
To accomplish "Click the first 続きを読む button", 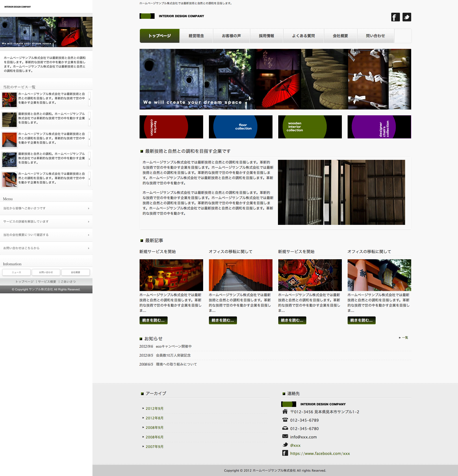I will click(x=153, y=320).
